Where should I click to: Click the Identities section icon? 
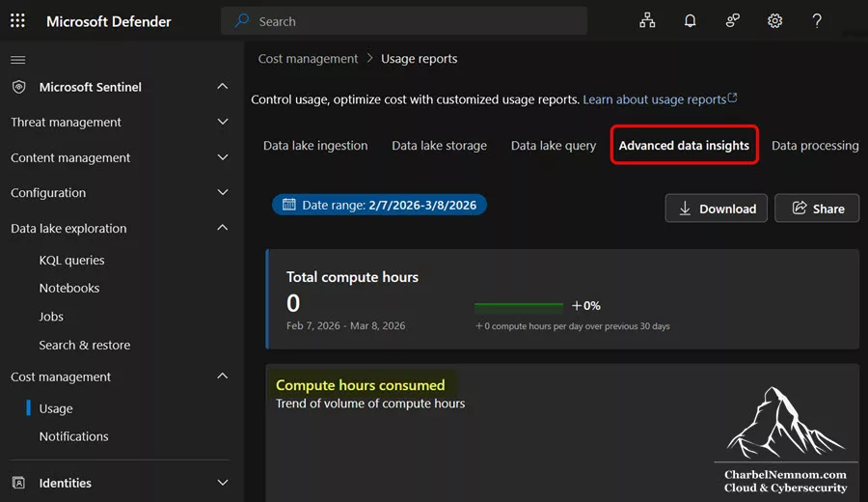point(18,483)
